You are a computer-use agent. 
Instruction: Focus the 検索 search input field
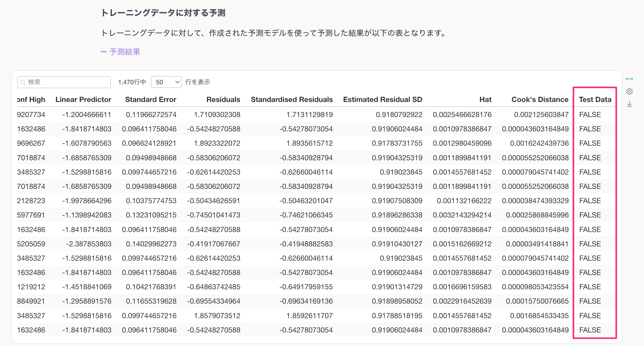pyautogui.click(x=68, y=82)
